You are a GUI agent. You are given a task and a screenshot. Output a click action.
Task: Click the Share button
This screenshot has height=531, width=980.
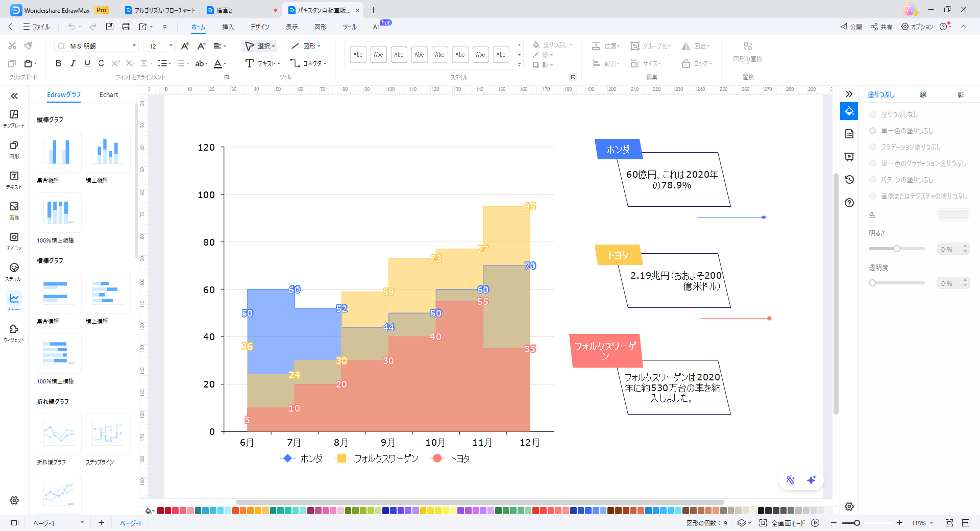881,27
